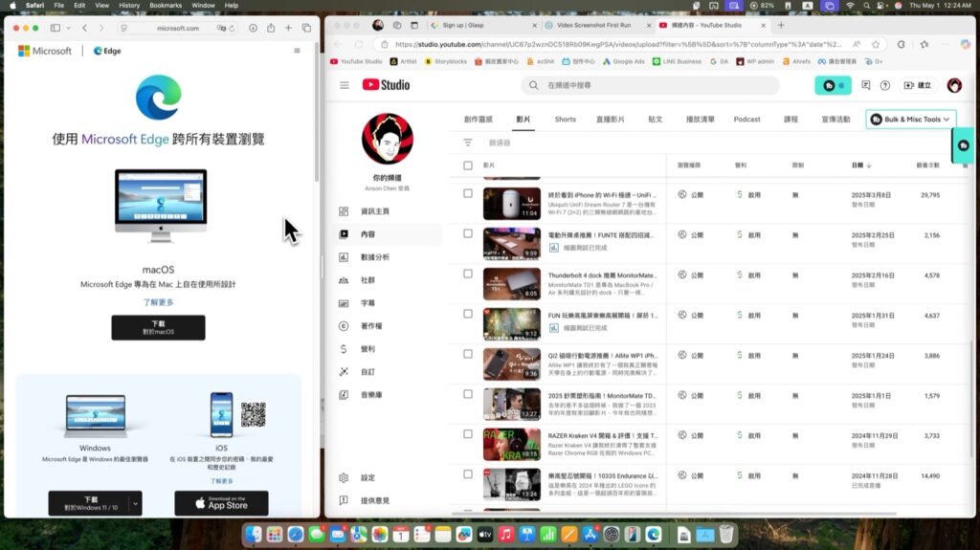
Task: Check the FUN LEGO video row checkbox
Action: click(467, 314)
